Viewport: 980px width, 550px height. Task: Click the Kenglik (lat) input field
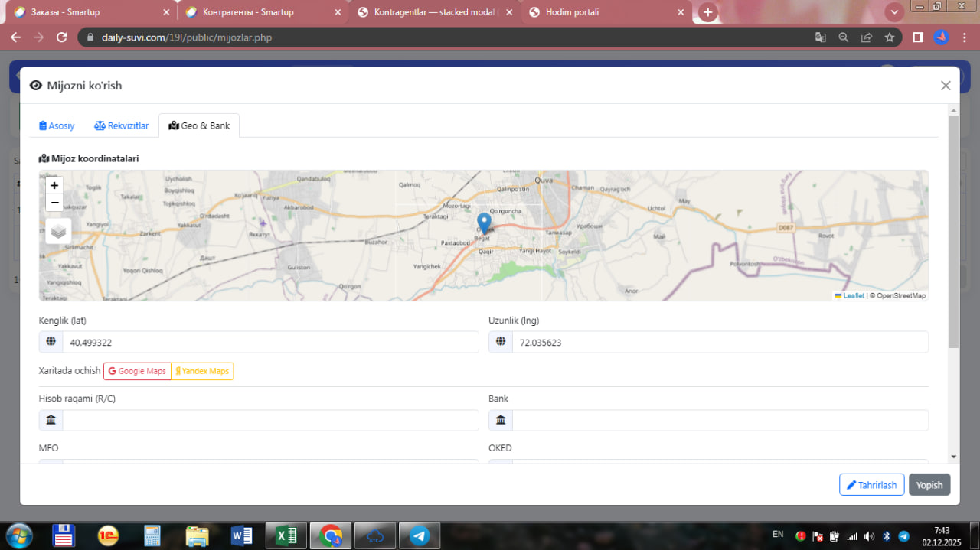[x=269, y=343]
